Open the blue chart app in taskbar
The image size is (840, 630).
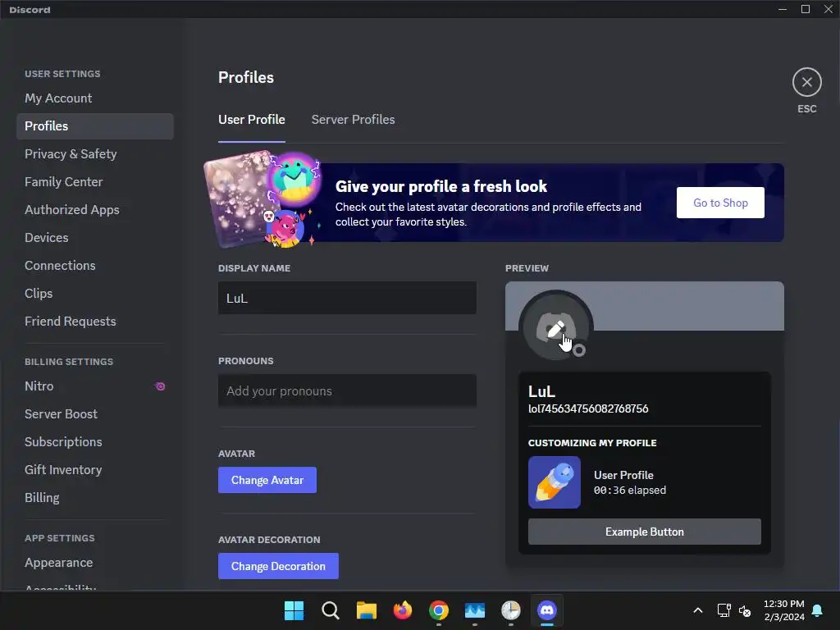point(475,610)
